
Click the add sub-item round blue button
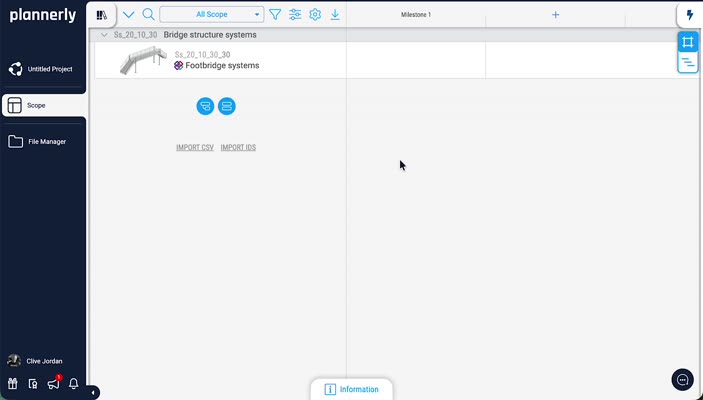(205, 106)
